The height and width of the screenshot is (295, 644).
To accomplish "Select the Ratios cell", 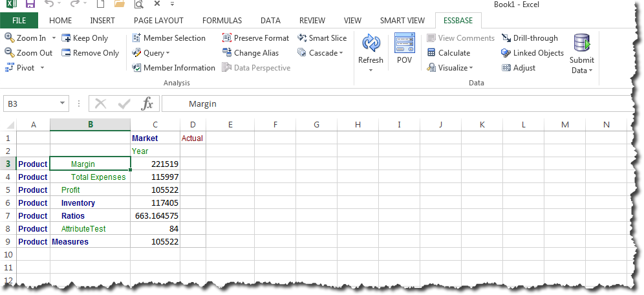I will pyautogui.click(x=91, y=215).
